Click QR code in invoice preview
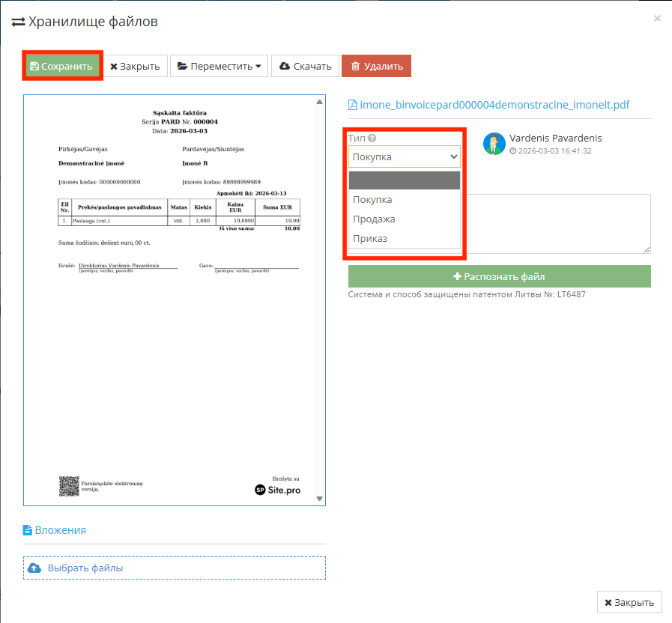This screenshot has height=623, width=672. pyautogui.click(x=68, y=486)
